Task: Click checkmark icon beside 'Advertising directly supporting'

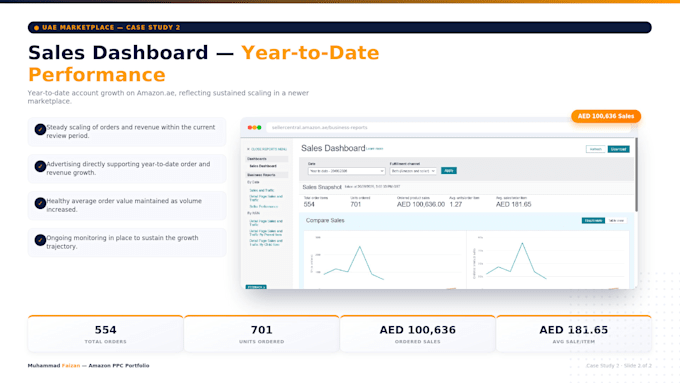Action: coord(40,166)
